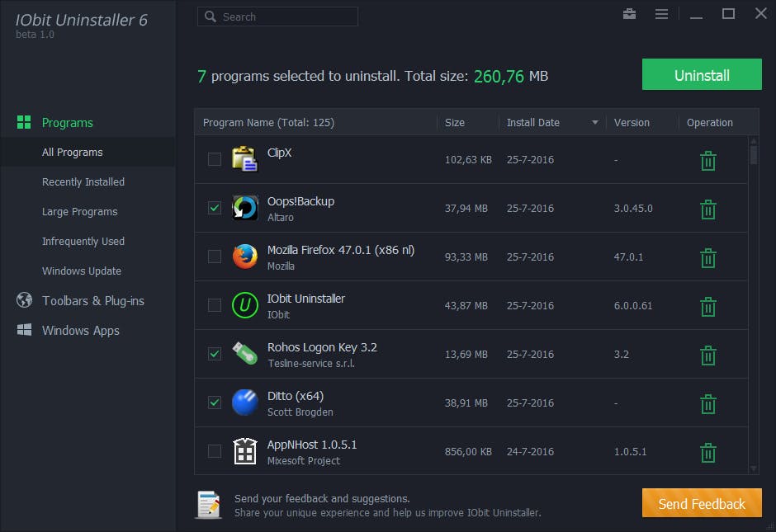
Task: Click the uninstall trash icon for Mozilla Firefox
Action: tap(707, 258)
